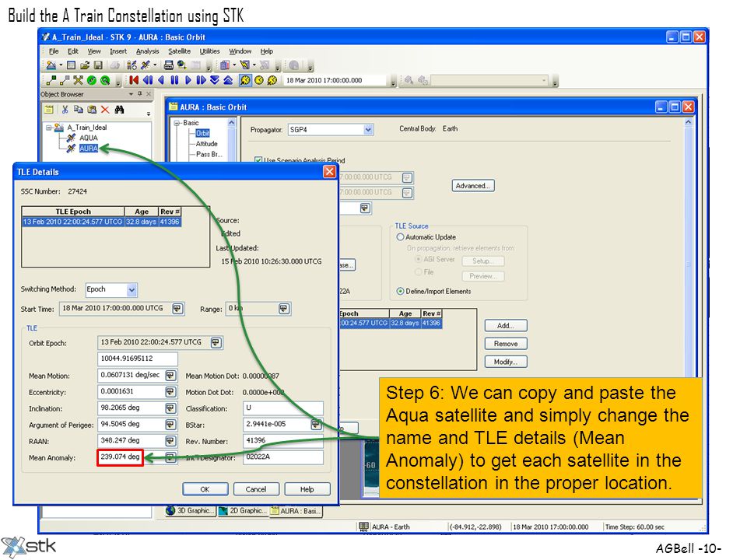Click OK in TLE Details dialog
The width and height of the screenshot is (747, 560).
click(205, 489)
